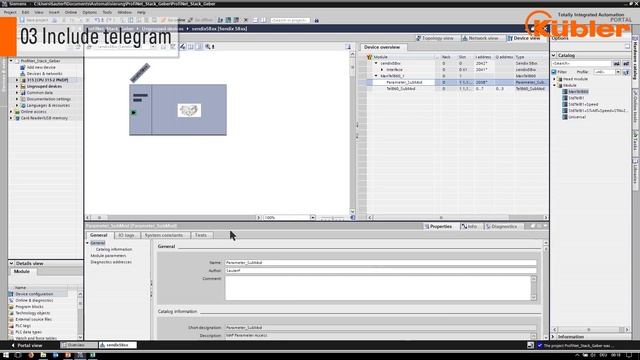Image resolution: width=640 pixels, height=360 pixels.
Task: Click the Comment text area
Action: point(378,289)
